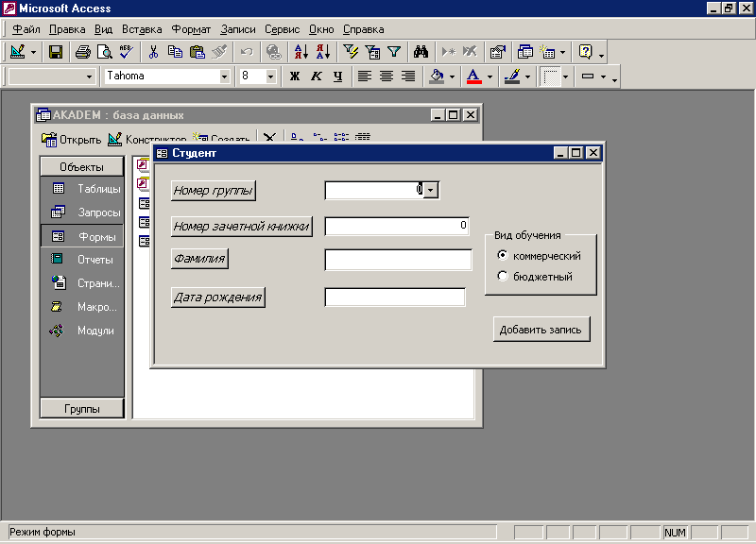The width and height of the screenshot is (756, 544).
Task: Click the Delete Record icon
Action: 470,52
